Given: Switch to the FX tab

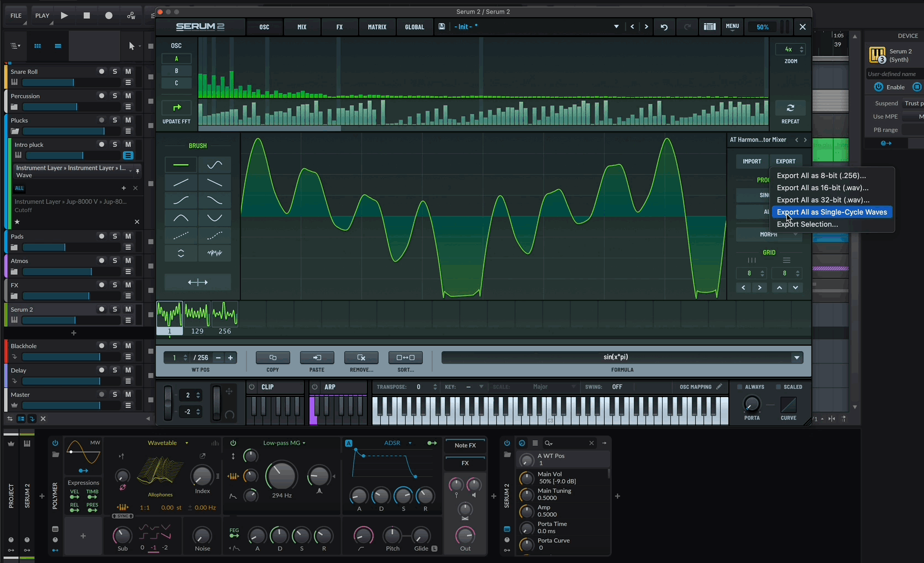Looking at the screenshot, I should pos(339,27).
